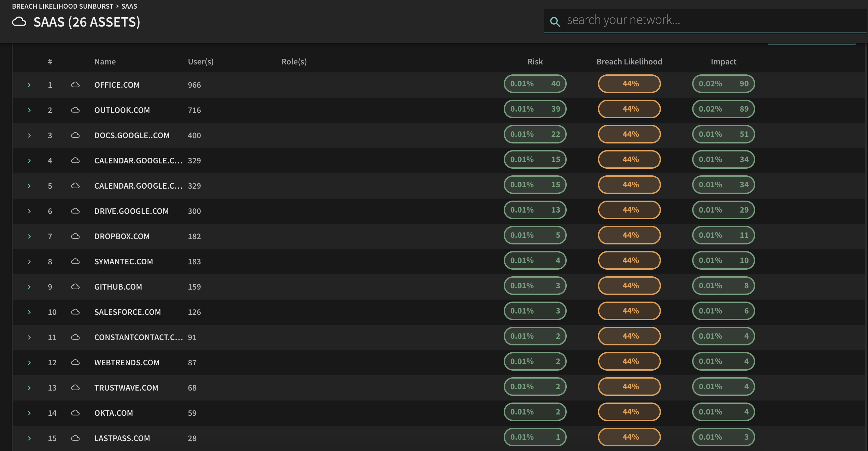Click the 716 user count for OUTLOOK.COM
868x451 pixels.
pyautogui.click(x=194, y=110)
